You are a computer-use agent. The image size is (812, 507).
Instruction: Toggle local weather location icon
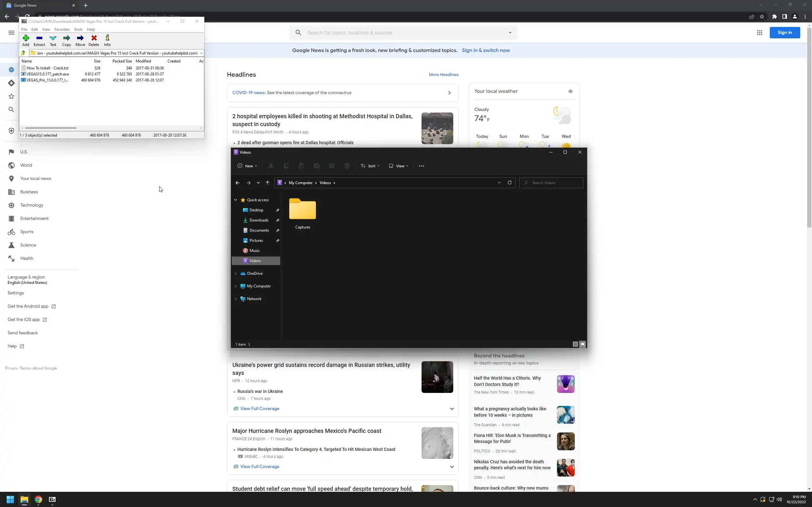click(570, 91)
